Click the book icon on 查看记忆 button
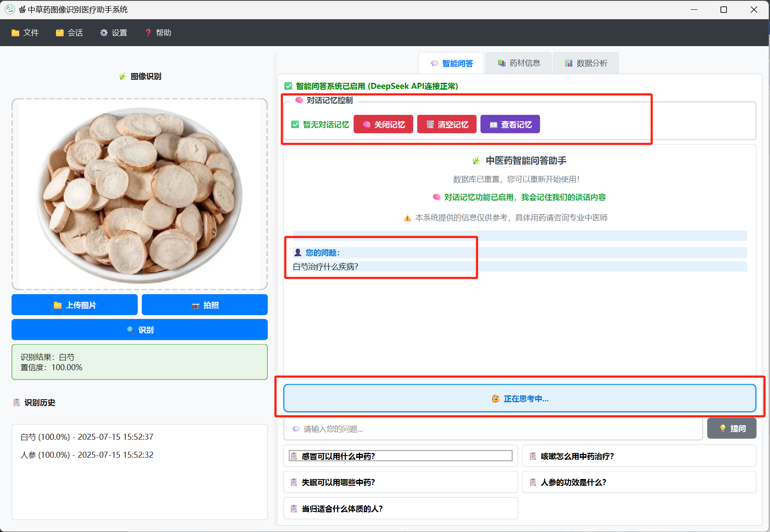 click(x=494, y=125)
